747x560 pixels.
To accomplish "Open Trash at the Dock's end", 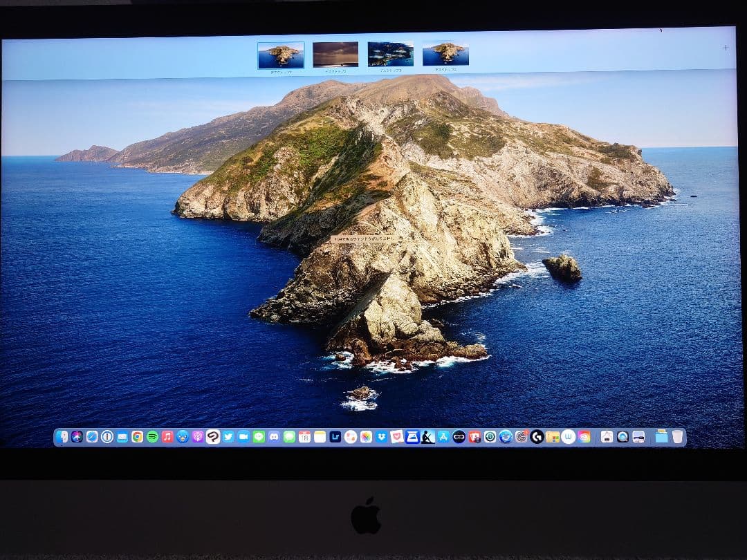I will pos(677,436).
